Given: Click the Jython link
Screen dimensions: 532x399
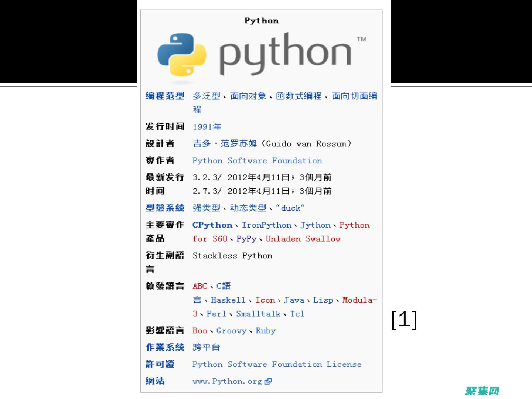Looking at the screenshot, I should click(x=316, y=225).
